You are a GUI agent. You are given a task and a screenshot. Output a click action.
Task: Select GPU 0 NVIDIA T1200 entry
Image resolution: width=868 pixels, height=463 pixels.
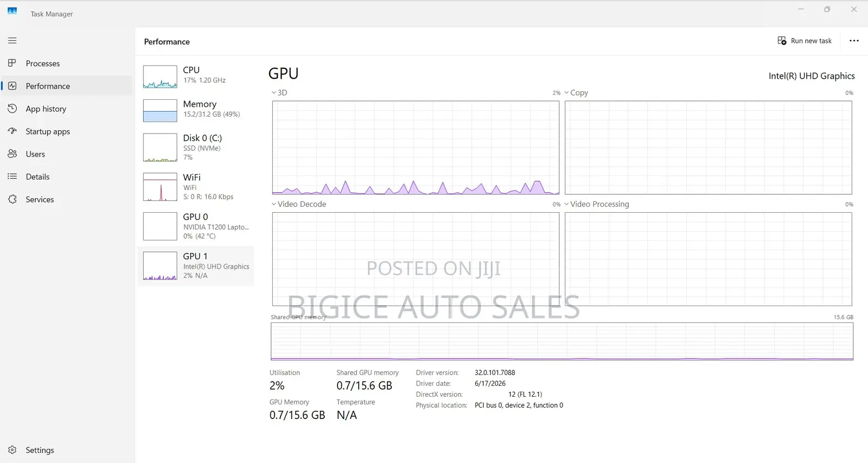pyautogui.click(x=196, y=226)
